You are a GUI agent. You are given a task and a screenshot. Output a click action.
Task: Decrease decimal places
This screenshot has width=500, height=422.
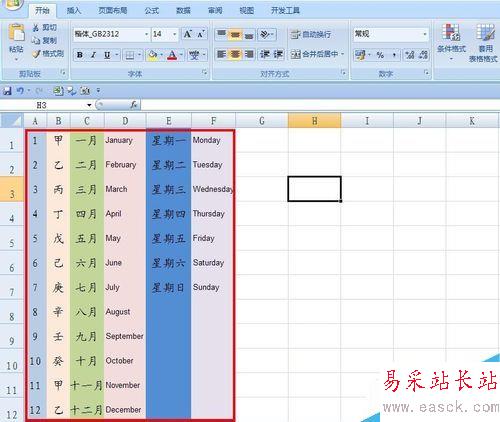(423, 55)
